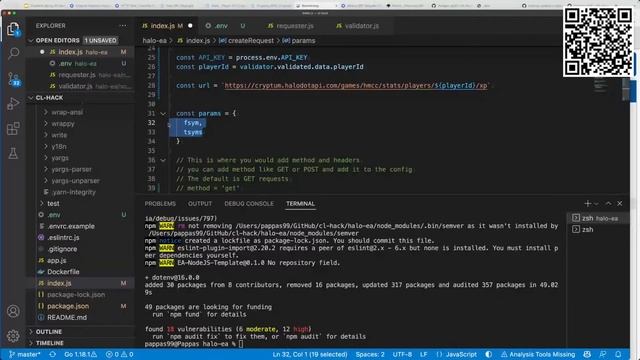
Task: Close the terminal panel
Action: [x=620, y=203]
